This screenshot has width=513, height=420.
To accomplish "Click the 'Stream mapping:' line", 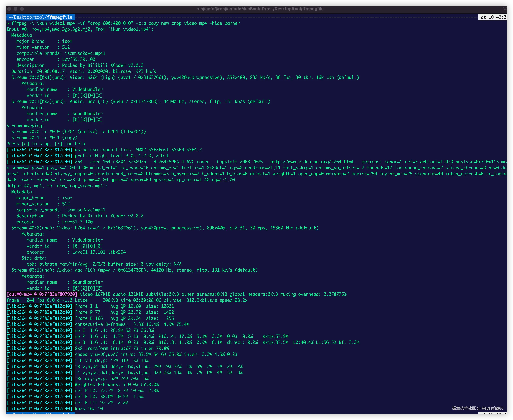I will coord(25,126).
